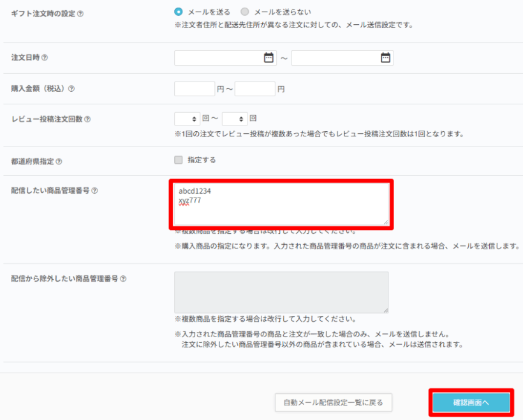Open calendar icon in end date field
The height and width of the screenshot is (420, 523).
[x=385, y=58]
